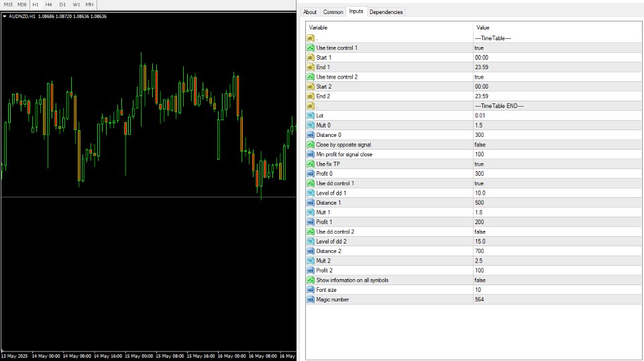Viewport: 644px width, 361px height.
Task: Click the integer icon beside Profit 2
Action: pyautogui.click(x=311, y=270)
